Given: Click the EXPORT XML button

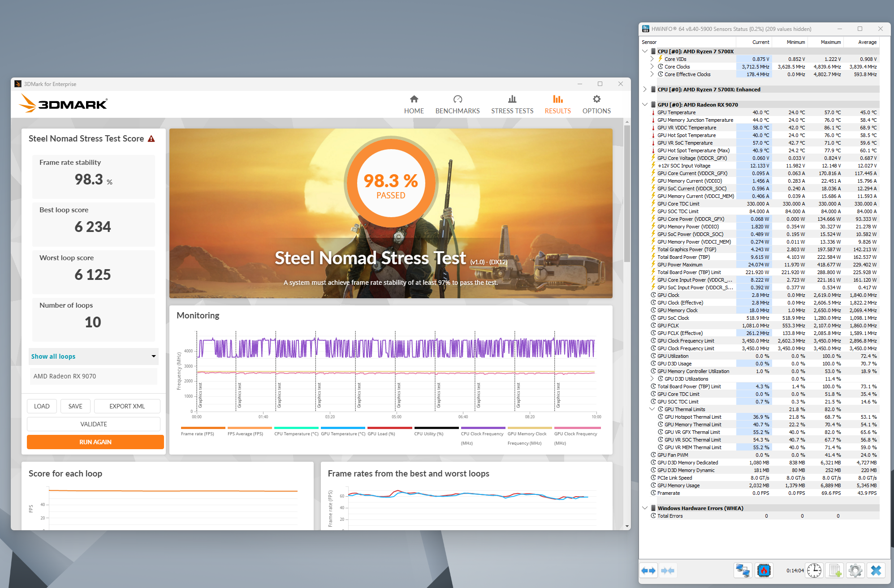Looking at the screenshot, I should (127, 406).
